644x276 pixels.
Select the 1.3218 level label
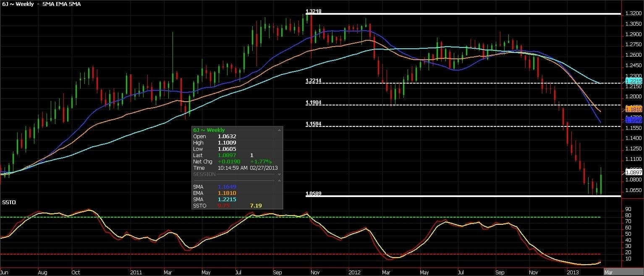tap(314, 11)
